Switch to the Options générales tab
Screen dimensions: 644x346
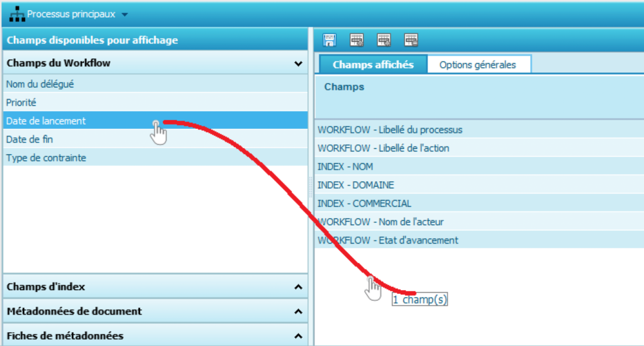pos(477,65)
